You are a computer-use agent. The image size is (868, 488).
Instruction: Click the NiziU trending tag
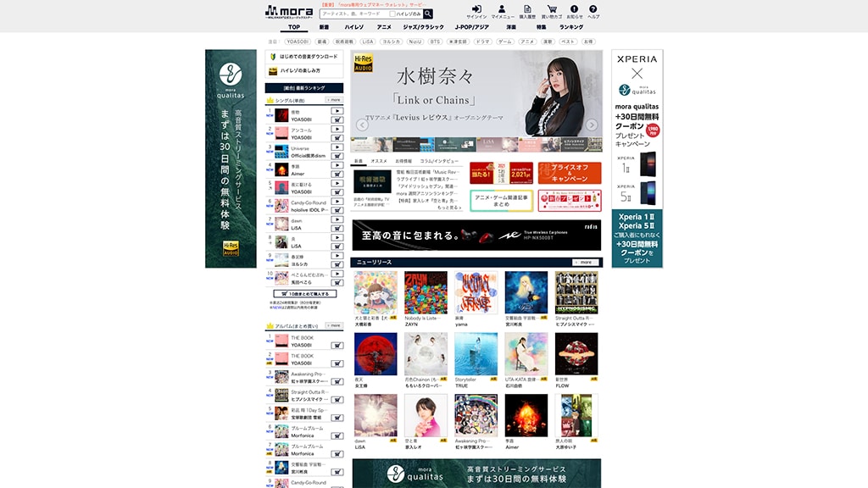click(415, 42)
